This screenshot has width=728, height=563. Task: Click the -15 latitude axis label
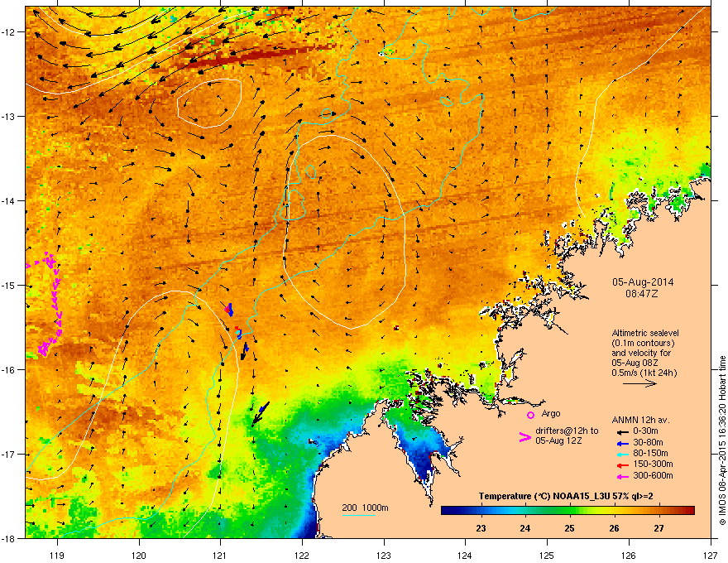click(9, 285)
